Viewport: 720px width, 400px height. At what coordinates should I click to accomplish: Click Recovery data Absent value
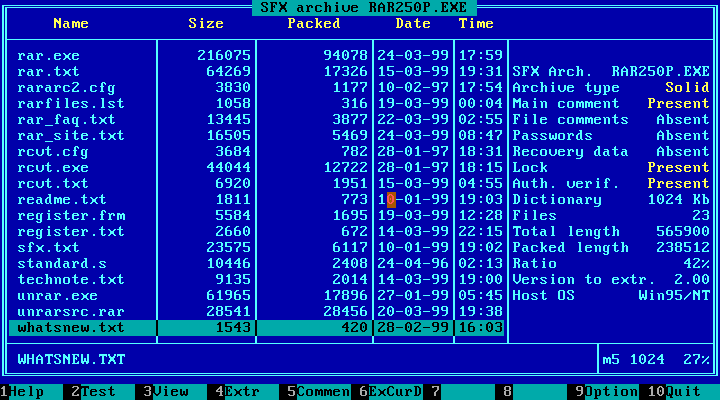click(x=683, y=152)
